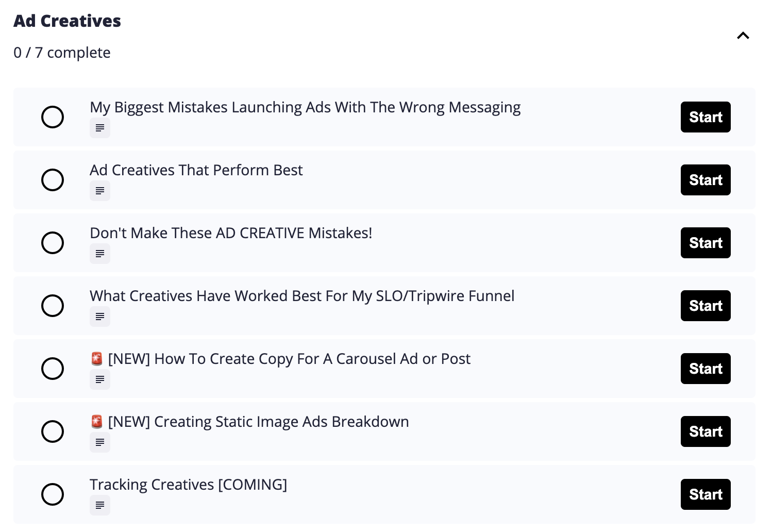772x532 pixels.
Task: Click text icon under AD CREATIVE Mistakes lesson
Action: (x=100, y=254)
